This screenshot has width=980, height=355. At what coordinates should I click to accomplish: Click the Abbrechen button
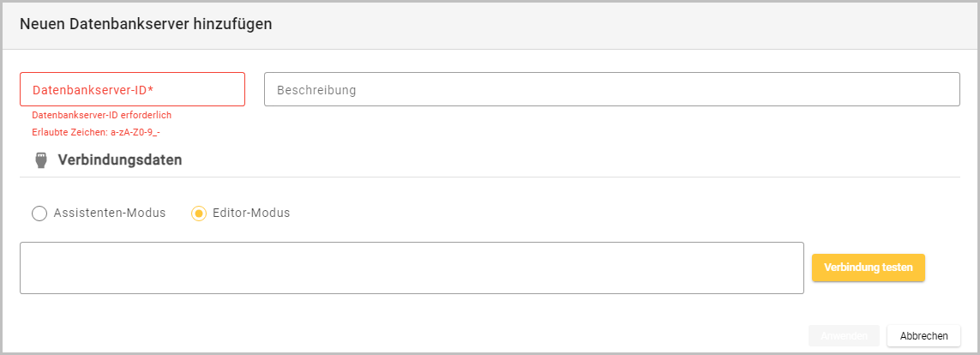(923, 335)
